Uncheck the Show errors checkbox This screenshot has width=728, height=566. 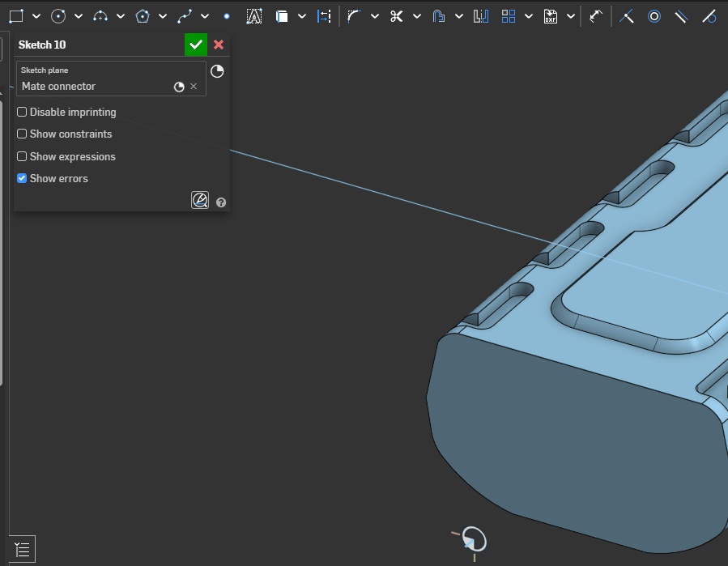[23, 178]
